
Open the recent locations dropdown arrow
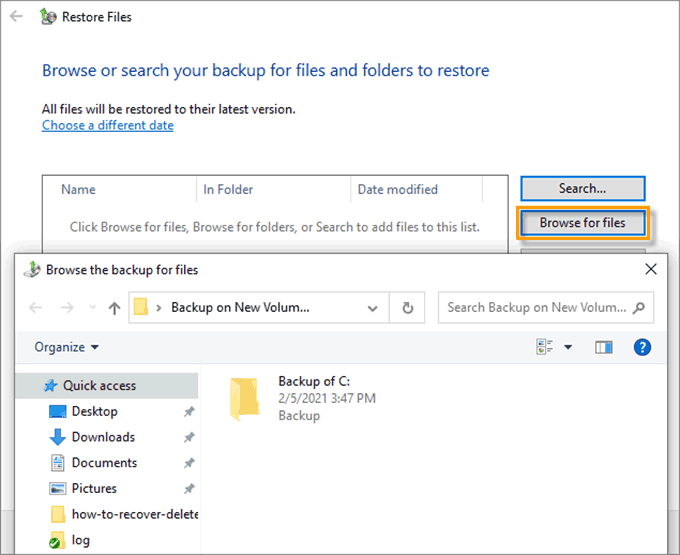[x=92, y=307]
